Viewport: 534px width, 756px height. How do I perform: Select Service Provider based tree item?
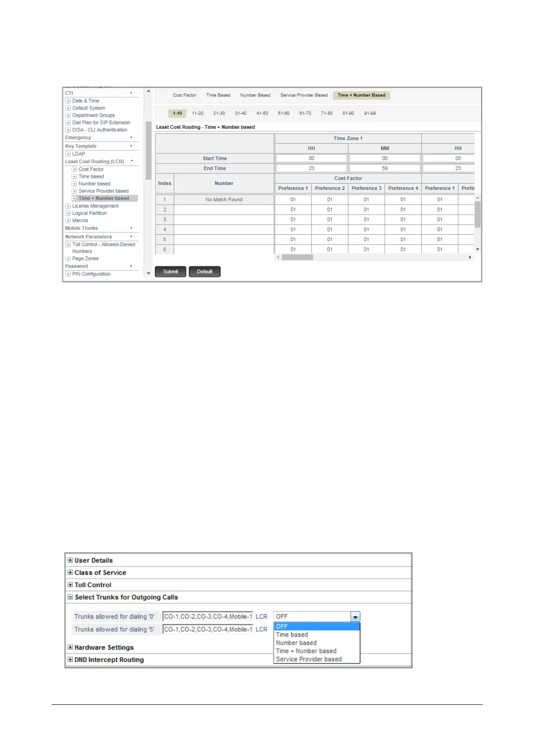point(104,191)
